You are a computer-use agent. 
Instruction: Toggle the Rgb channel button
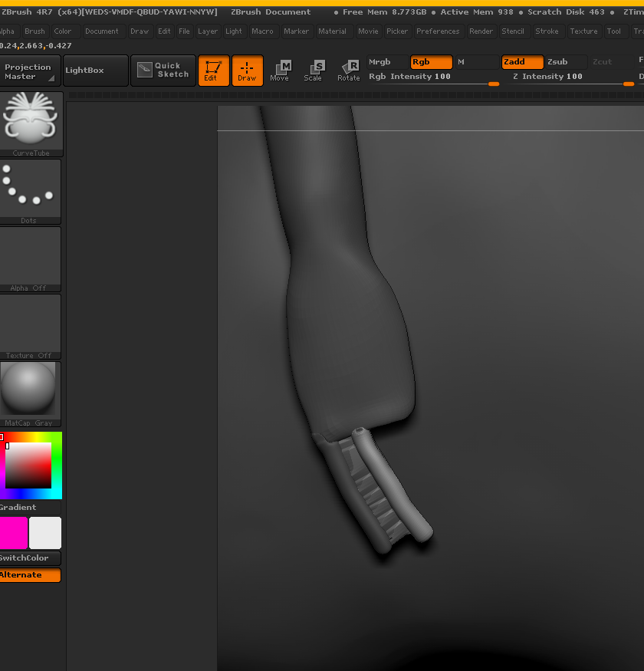click(431, 62)
